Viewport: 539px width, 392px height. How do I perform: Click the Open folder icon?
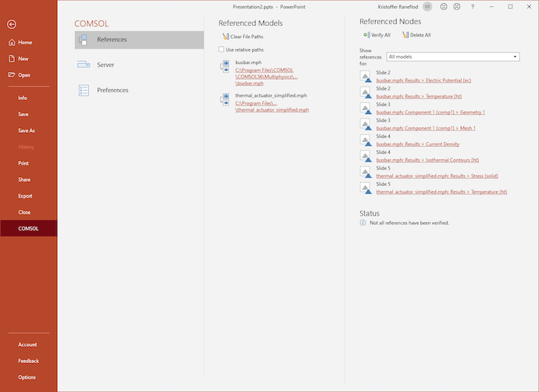[12, 74]
